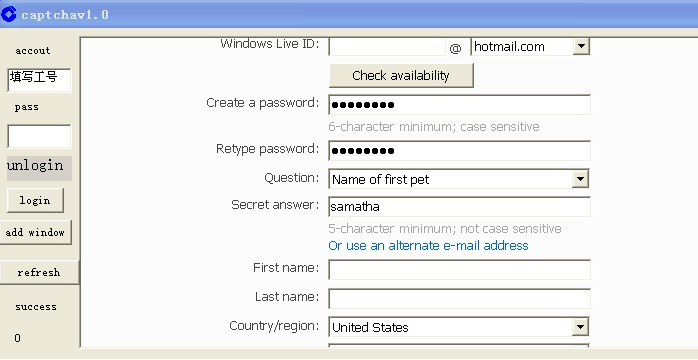The image size is (698, 360).
Task: Focus the Windows Live ID text box
Action: (x=387, y=46)
